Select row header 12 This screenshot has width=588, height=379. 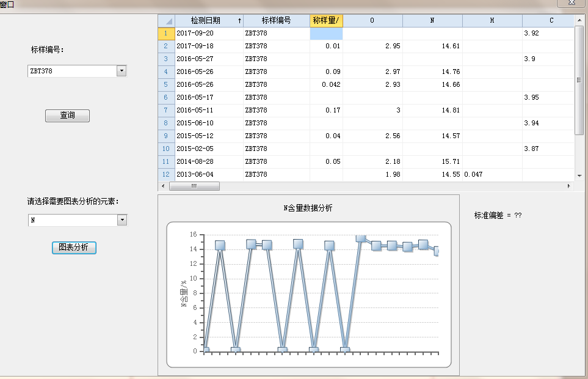[x=166, y=174]
